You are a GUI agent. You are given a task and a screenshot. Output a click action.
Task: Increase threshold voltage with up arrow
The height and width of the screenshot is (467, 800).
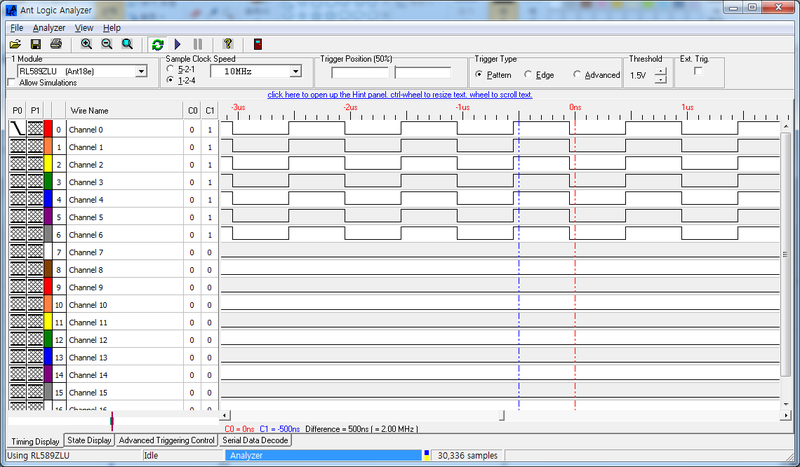pos(660,71)
